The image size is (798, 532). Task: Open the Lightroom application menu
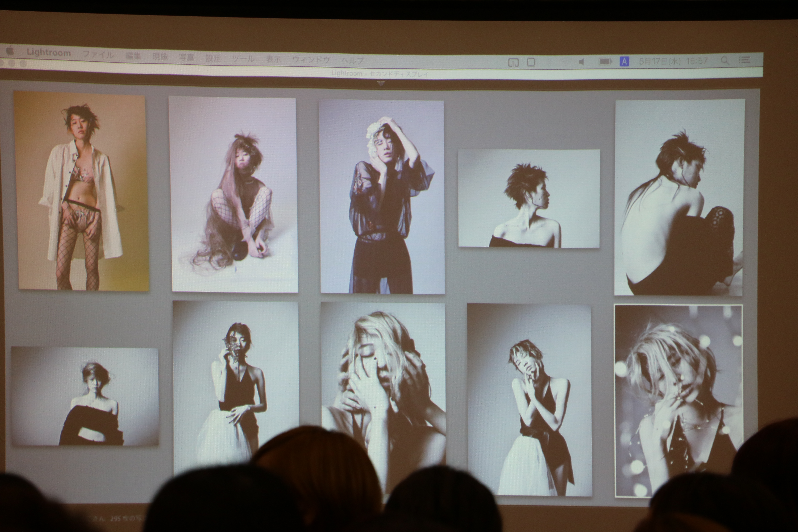(49, 53)
